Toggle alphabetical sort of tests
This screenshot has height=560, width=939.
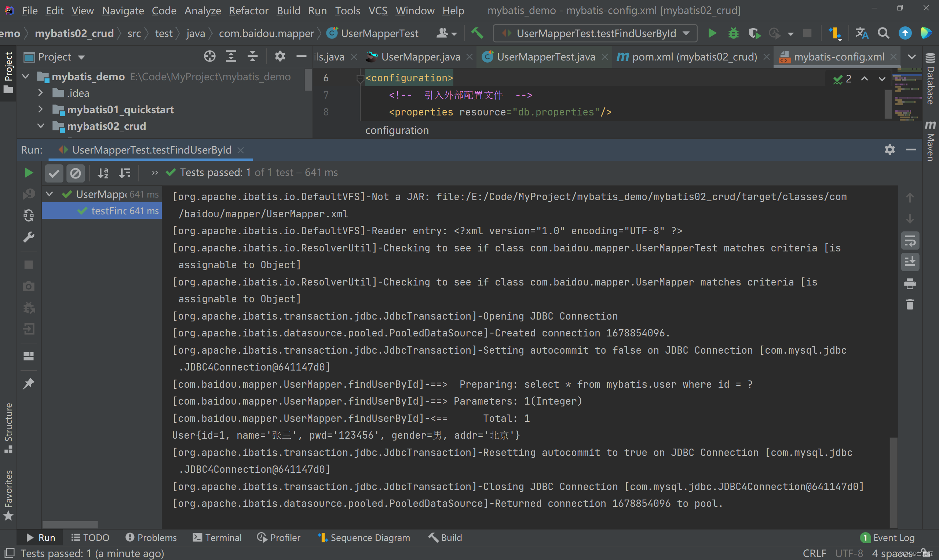click(x=103, y=173)
